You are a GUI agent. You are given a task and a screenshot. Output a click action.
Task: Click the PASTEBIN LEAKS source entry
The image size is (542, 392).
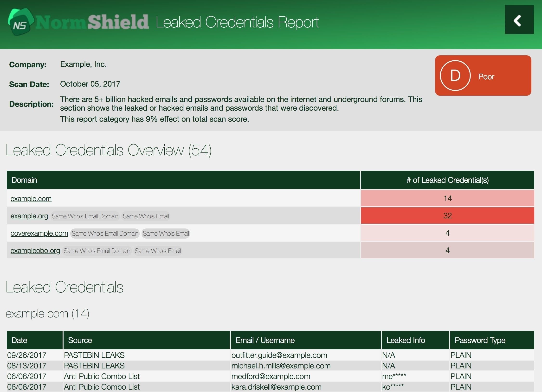(x=94, y=355)
